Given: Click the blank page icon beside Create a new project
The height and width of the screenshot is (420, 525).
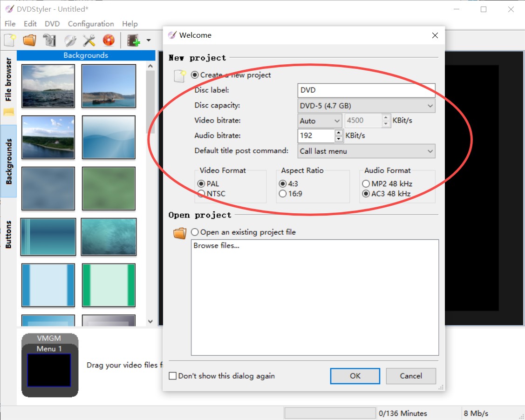Looking at the screenshot, I should [180, 76].
